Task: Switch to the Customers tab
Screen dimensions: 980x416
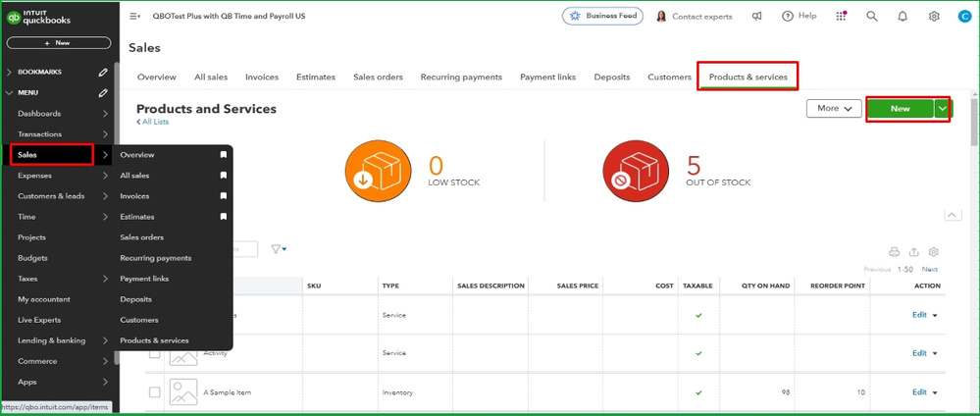Action: [669, 77]
